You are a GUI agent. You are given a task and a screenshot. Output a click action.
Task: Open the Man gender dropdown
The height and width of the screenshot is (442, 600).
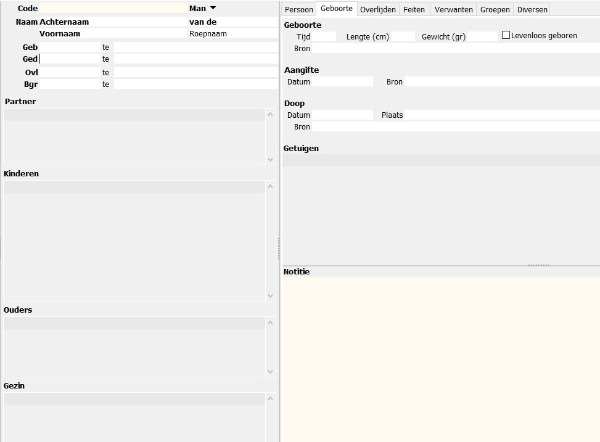(x=212, y=8)
